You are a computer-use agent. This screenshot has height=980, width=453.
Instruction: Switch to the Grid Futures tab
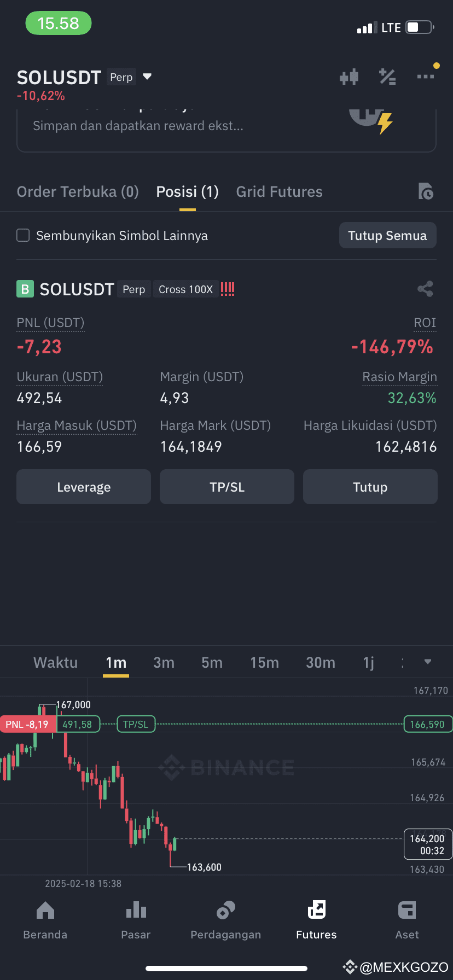(280, 191)
